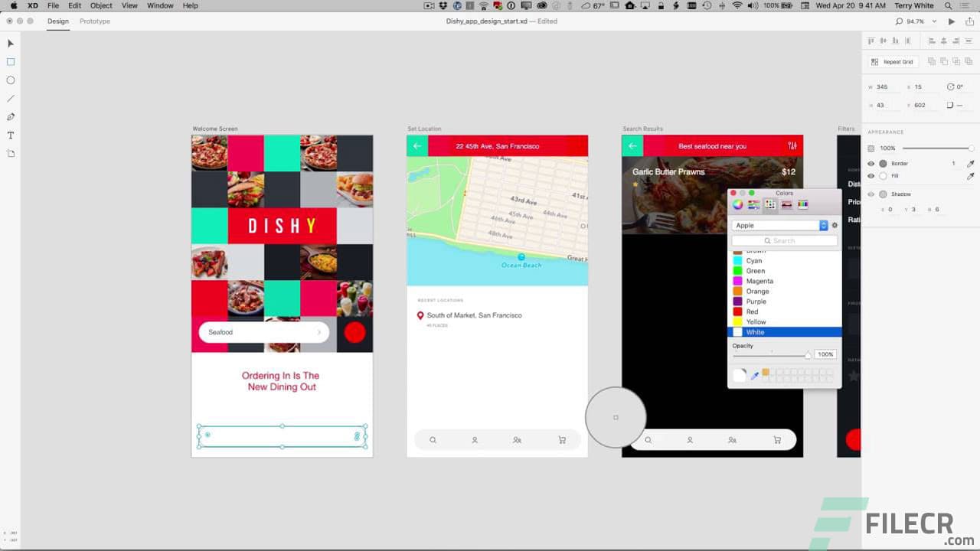
Task: Switch to the Prototype tab
Action: [94, 21]
